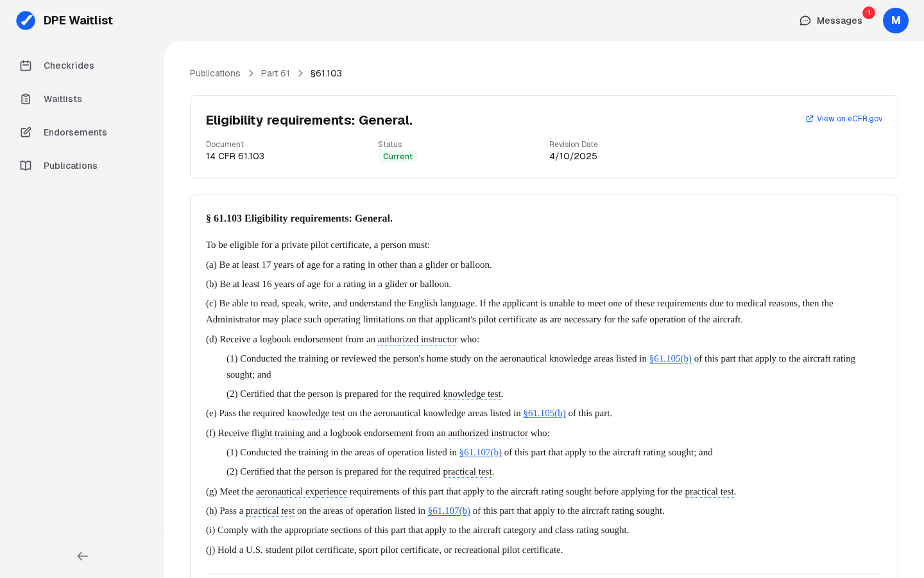Click the document value '14 CFR 61.103'
924x578 pixels.
click(235, 156)
